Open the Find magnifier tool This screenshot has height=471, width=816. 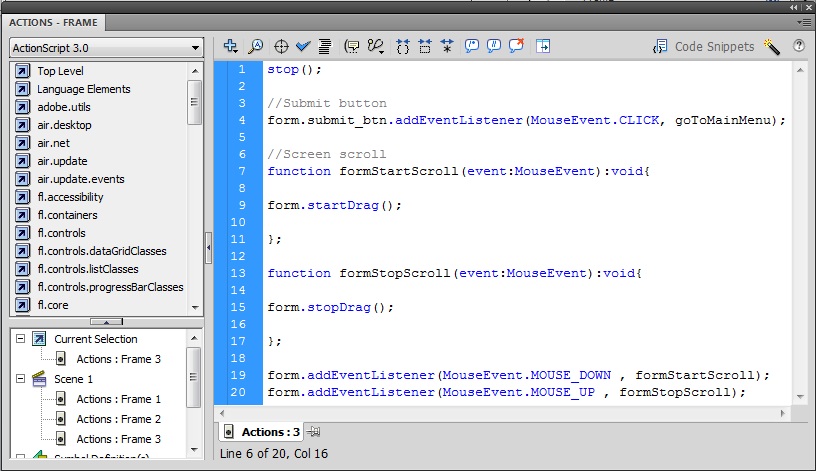click(x=255, y=46)
